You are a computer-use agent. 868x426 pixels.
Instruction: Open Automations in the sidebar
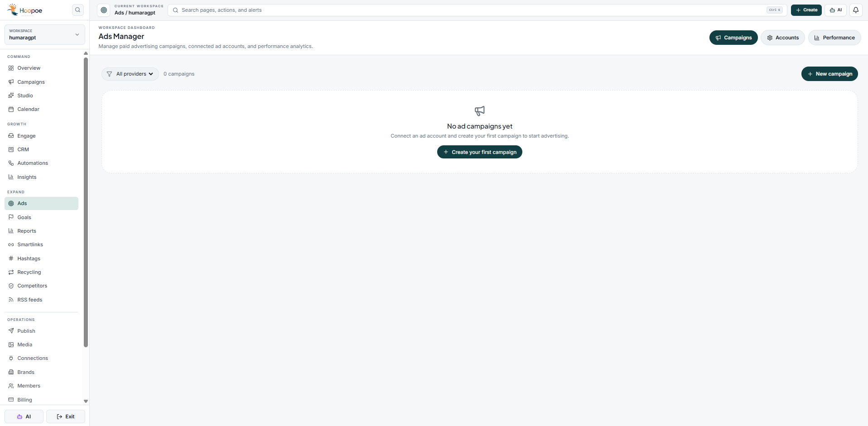[41, 163]
